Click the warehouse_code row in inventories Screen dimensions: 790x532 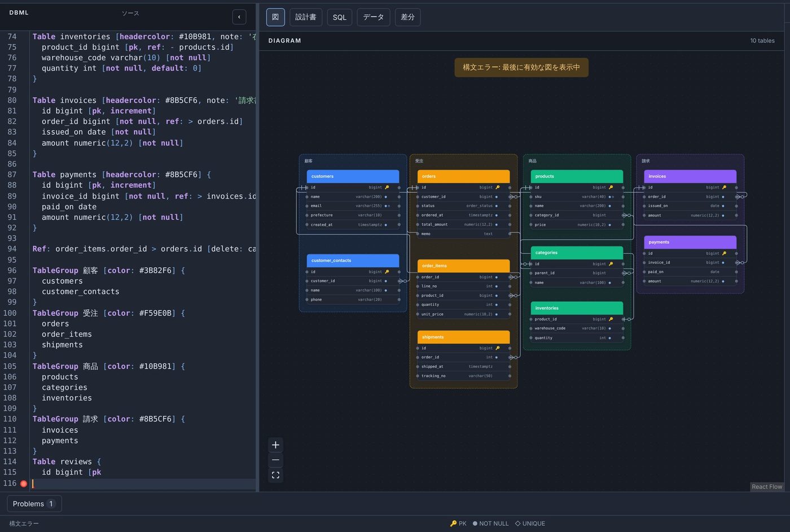(577, 328)
